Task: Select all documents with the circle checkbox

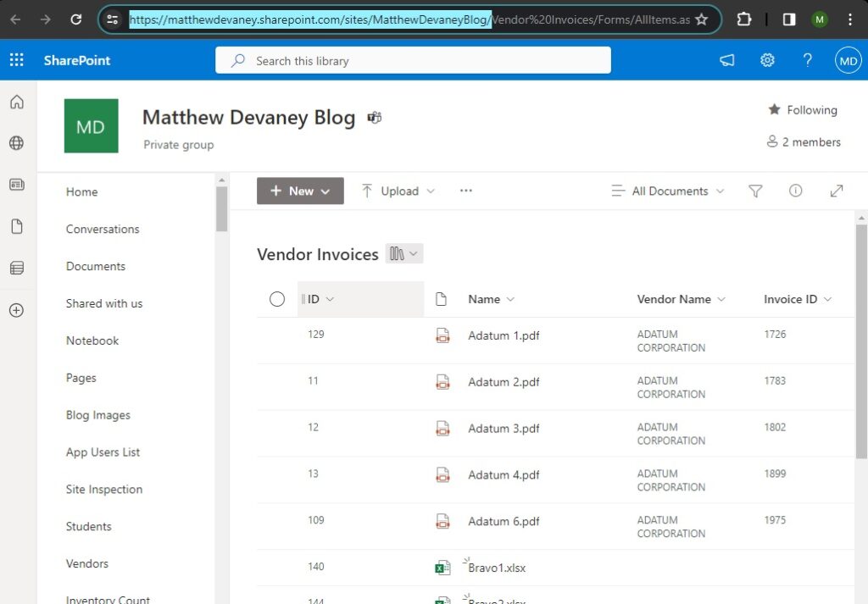Action: click(x=277, y=299)
